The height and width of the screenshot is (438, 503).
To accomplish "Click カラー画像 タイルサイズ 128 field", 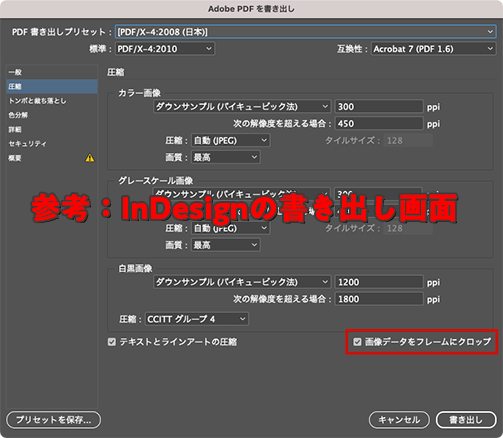I will tap(408, 141).
